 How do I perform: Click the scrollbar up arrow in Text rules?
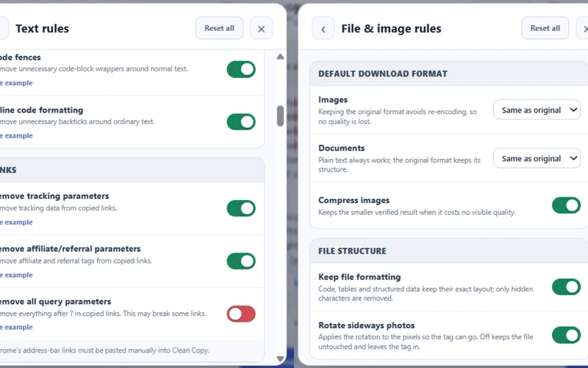(280, 57)
